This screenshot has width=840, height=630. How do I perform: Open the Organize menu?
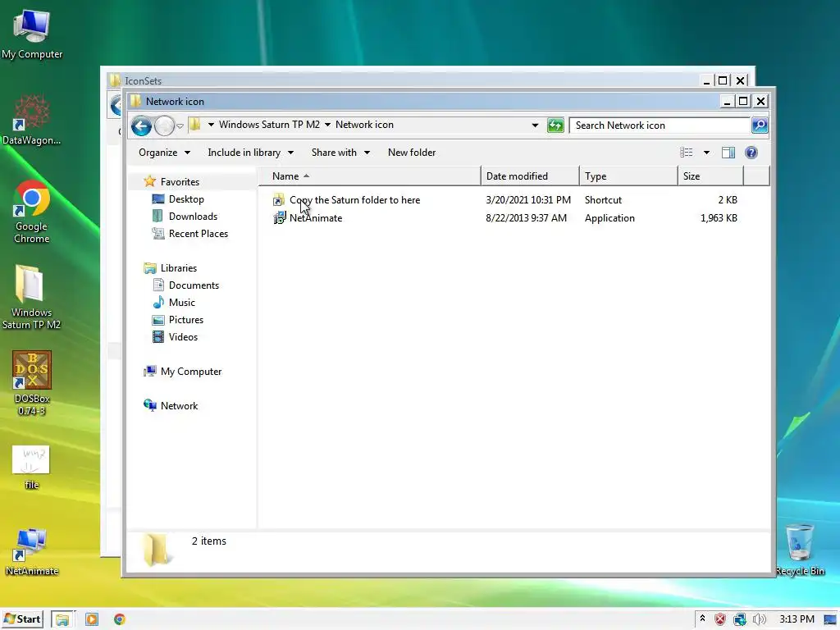tap(164, 153)
